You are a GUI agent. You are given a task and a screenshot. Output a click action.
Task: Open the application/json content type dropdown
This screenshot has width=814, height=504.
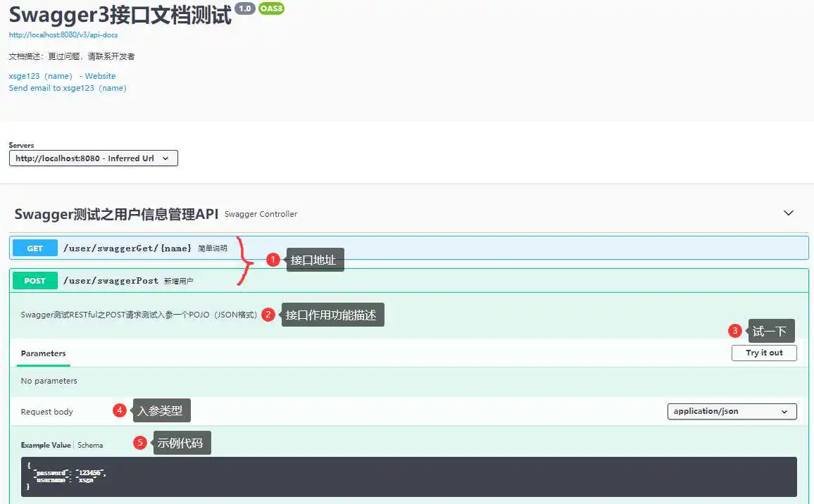[732, 411]
